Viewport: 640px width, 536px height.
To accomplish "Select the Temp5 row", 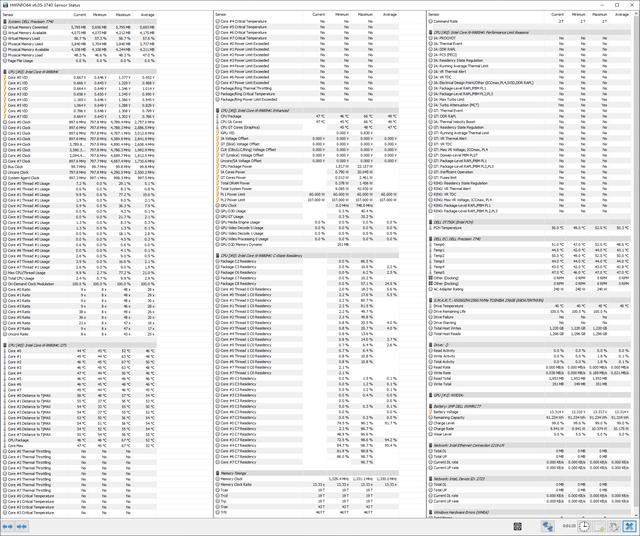I will click(529, 272).
